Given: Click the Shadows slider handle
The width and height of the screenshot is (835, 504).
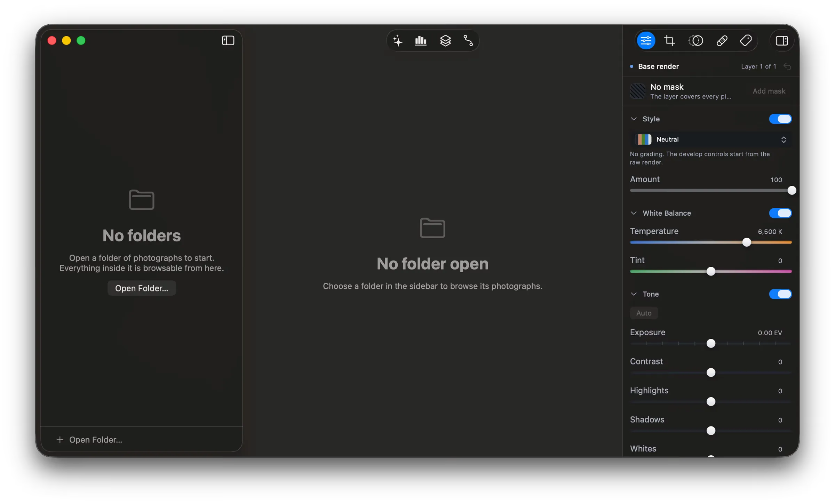Looking at the screenshot, I should click(x=711, y=431).
